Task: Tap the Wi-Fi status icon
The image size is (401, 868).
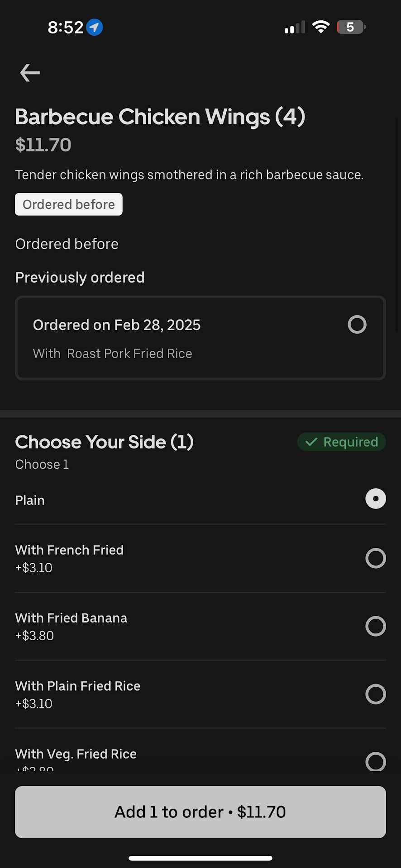Action: (321, 27)
